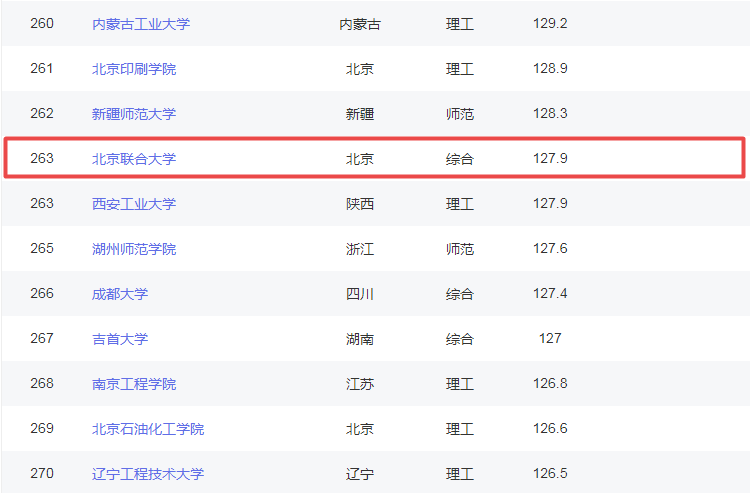Select 理工 type in 内蒙古工业大学 row
The height and width of the screenshot is (493, 750).
460,24
